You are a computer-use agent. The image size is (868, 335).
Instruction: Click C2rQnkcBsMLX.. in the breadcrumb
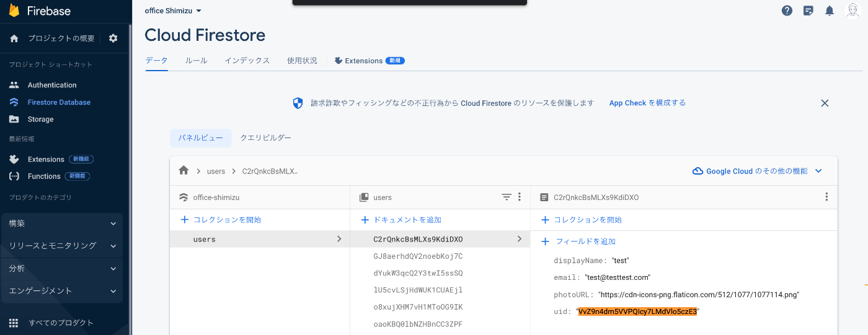coord(270,171)
